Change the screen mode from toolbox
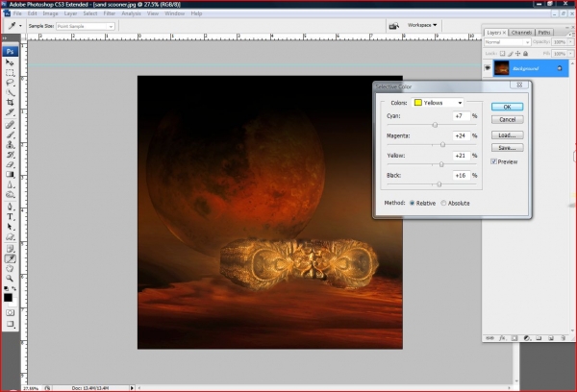The height and width of the screenshot is (392, 577). 10,325
